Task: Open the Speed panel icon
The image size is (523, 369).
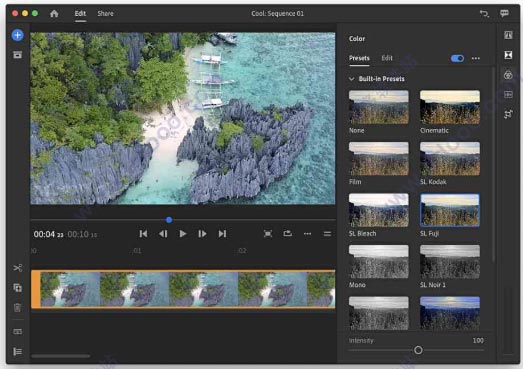Action: [508, 95]
